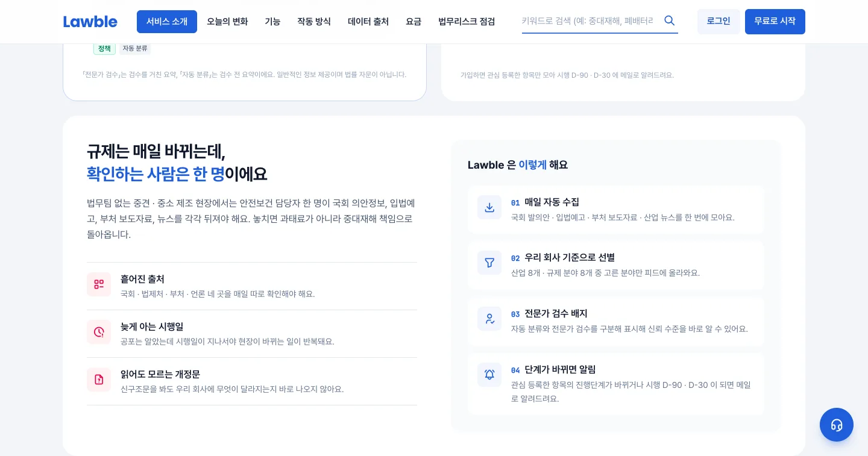The height and width of the screenshot is (456, 868).
Task: Click the person-check icon for 전문가 검수 배지
Action: (489, 319)
